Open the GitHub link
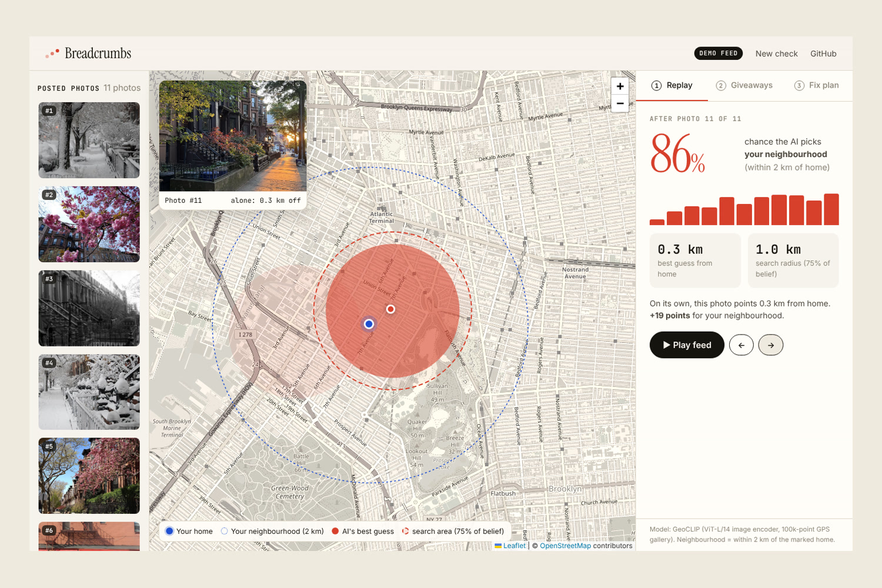The image size is (882, 588). click(823, 54)
